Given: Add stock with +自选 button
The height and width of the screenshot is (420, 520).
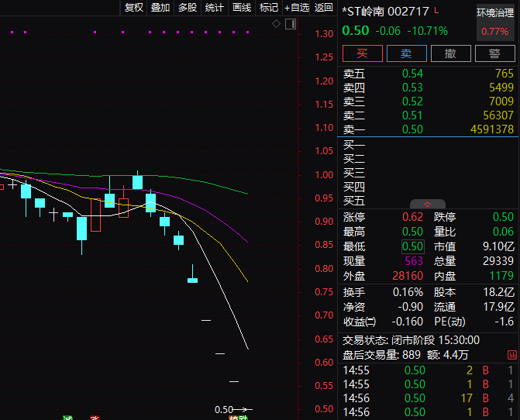Looking at the screenshot, I should click(x=297, y=8).
